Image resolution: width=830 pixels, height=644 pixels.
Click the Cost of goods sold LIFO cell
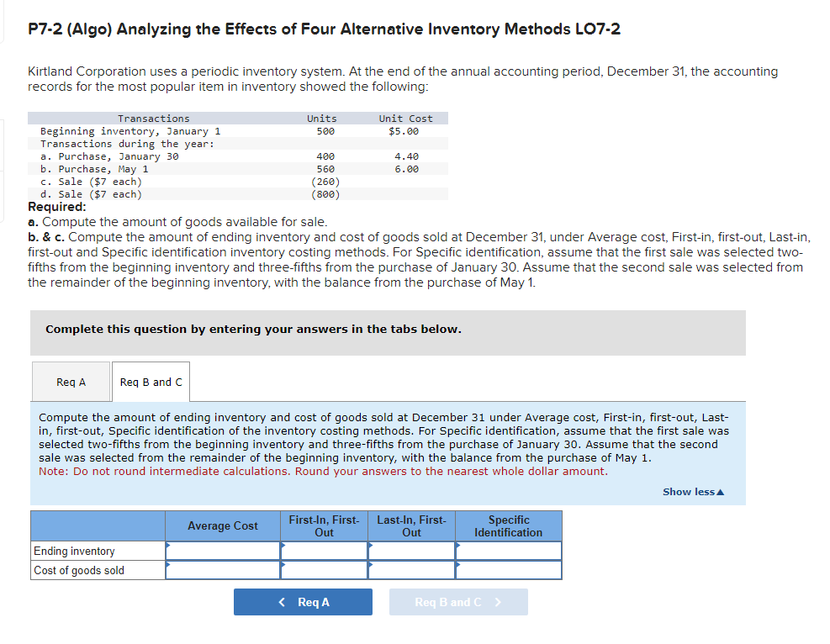point(411,569)
